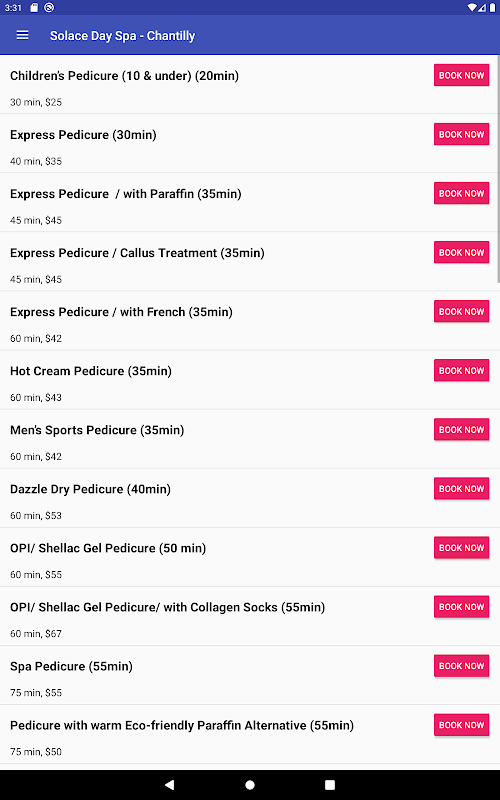Book Express Pedicure Callus Treatment
Screen dimensions: 500x800
tap(461, 252)
